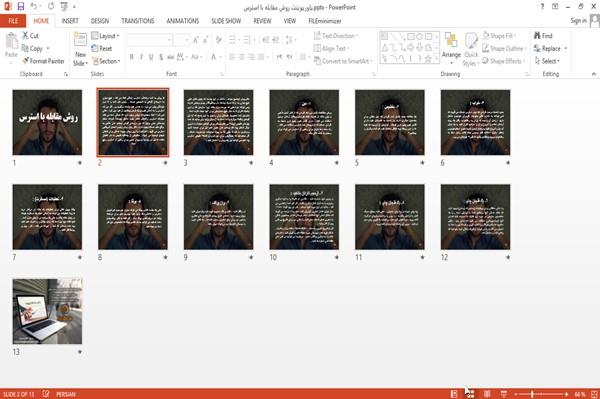Click the New Slide icon
600x399 pixels.
(80, 40)
